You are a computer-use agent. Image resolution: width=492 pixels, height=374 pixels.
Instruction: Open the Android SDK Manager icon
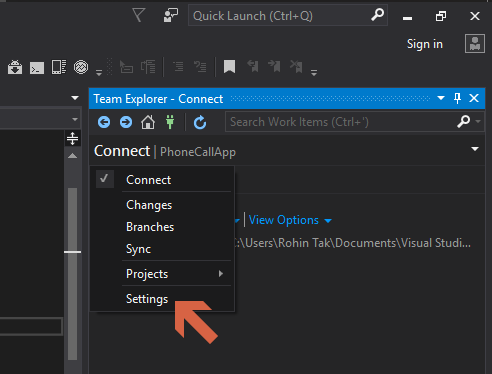[15, 67]
